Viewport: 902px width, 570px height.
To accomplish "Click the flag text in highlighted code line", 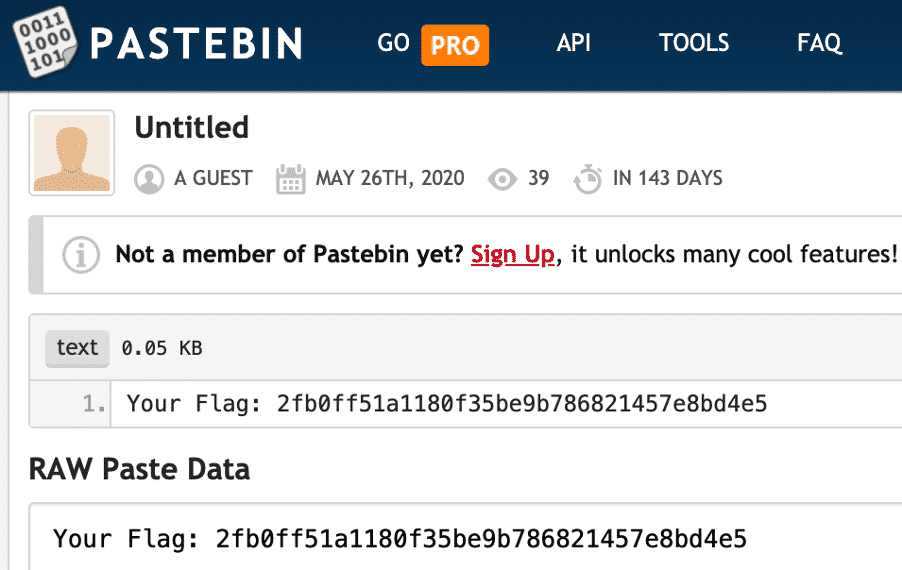I will 447,404.
